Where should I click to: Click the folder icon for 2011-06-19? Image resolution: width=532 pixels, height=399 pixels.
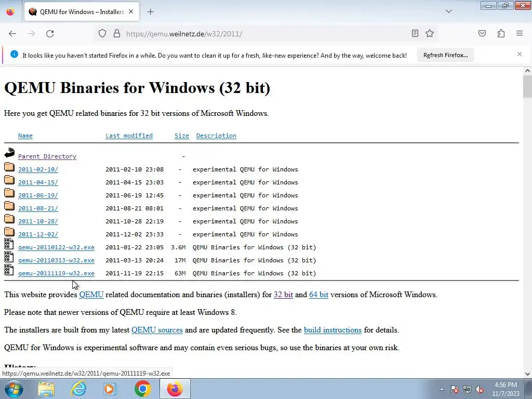pos(9,193)
